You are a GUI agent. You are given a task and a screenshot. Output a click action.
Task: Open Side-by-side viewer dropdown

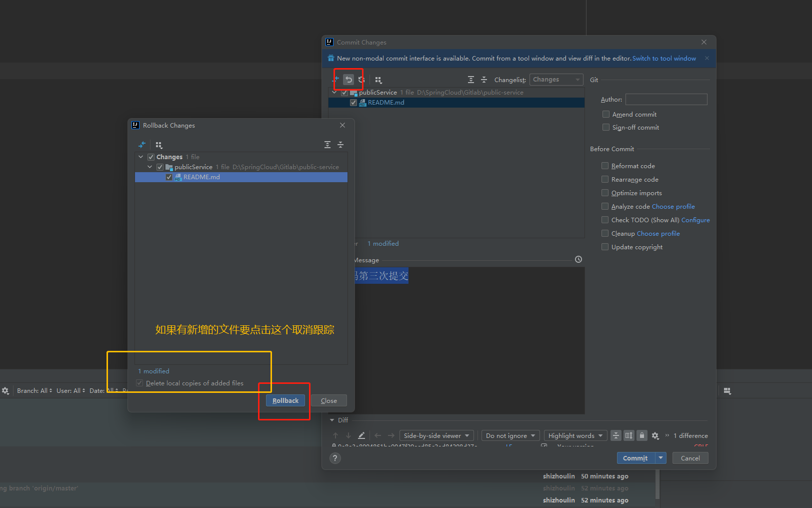click(x=436, y=435)
